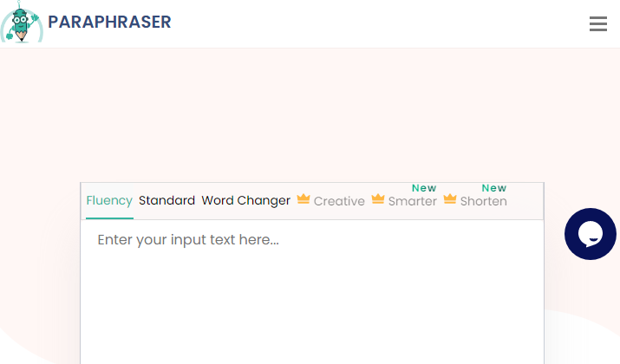Click the pencil robot mascot logo
Viewport: 620px width, 364px height.
pyautogui.click(x=22, y=22)
